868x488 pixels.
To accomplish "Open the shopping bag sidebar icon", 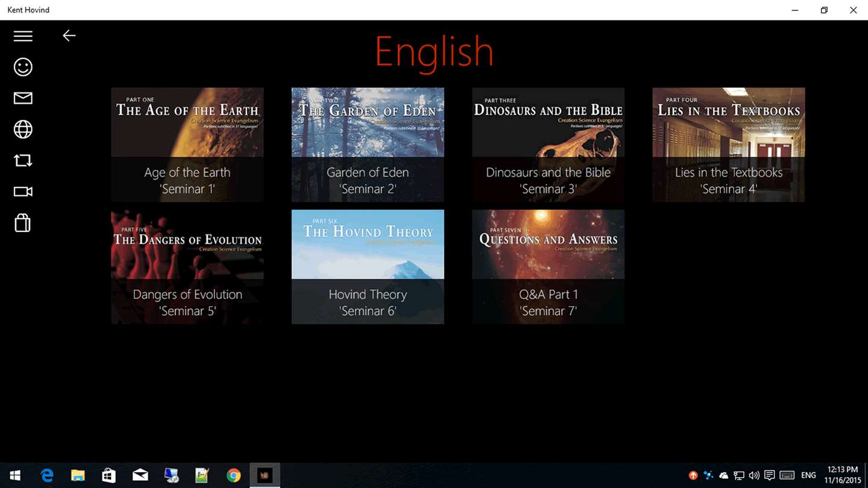I will 23,223.
